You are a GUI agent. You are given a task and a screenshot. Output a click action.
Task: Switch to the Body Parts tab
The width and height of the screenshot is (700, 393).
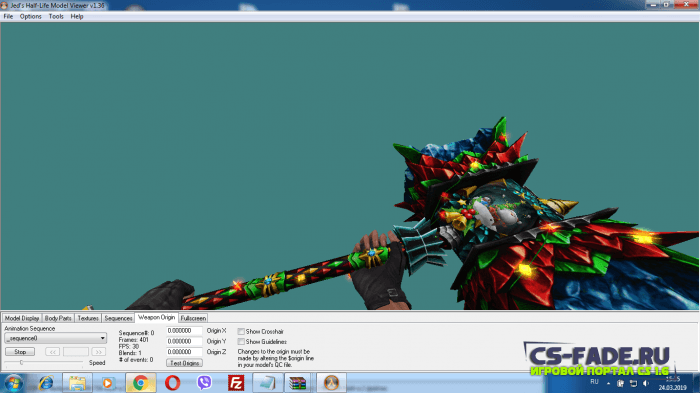(58, 318)
